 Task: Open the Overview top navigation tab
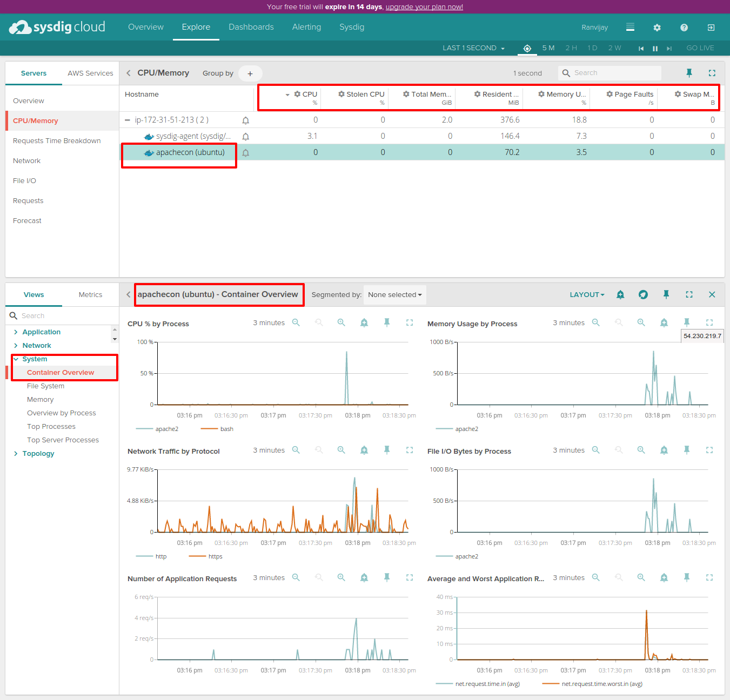click(146, 27)
